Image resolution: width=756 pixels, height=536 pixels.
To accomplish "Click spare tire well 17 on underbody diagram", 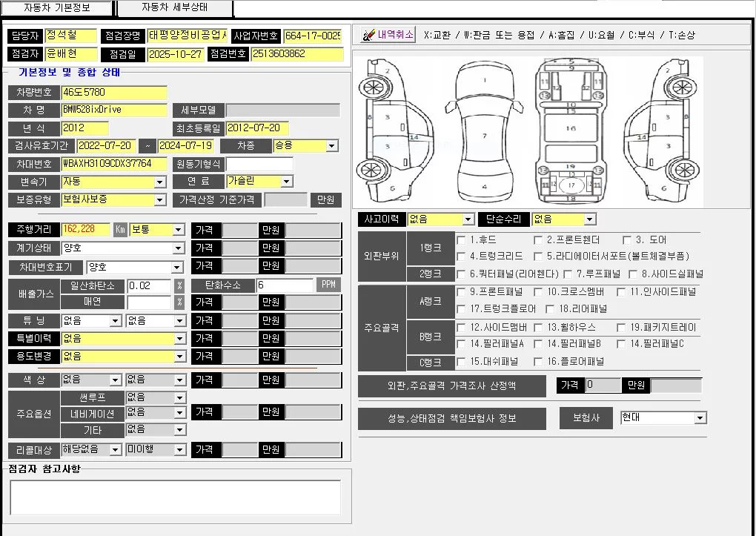I will pos(571,185).
